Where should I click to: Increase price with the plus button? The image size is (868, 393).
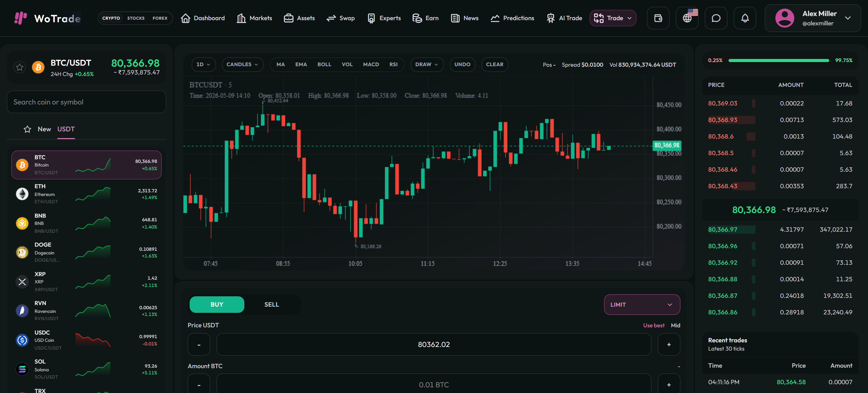[x=669, y=344]
